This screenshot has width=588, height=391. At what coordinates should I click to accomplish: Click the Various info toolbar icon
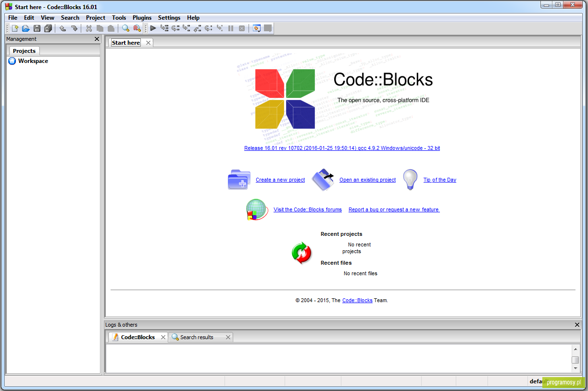pyautogui.click(x=268, y=28)
